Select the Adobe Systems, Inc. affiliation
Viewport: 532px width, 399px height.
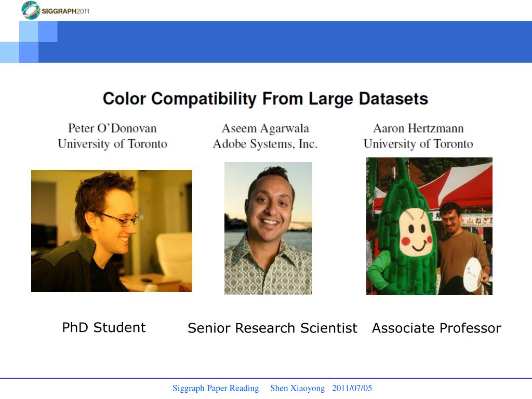[265, 144]
